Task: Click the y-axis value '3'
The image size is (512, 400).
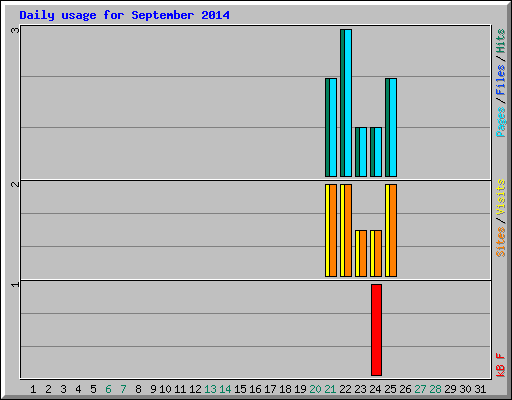Action: coord(15,30)
